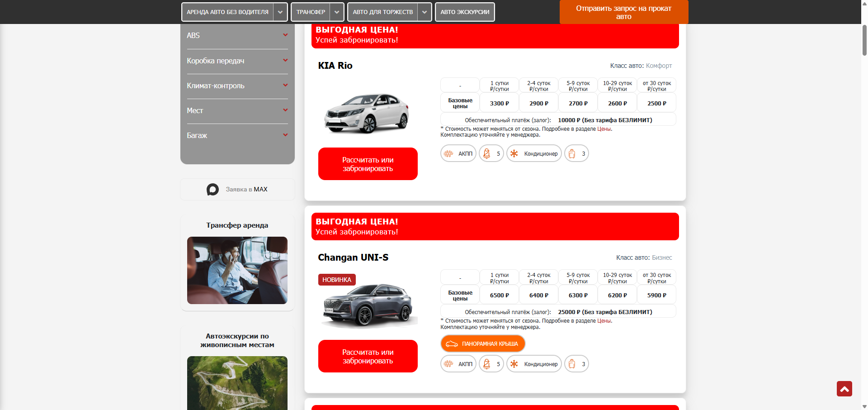The image size is (868, 410).
Task: Click KIA Rio gearbox АКПП icon
Action: tap(448, 154)
